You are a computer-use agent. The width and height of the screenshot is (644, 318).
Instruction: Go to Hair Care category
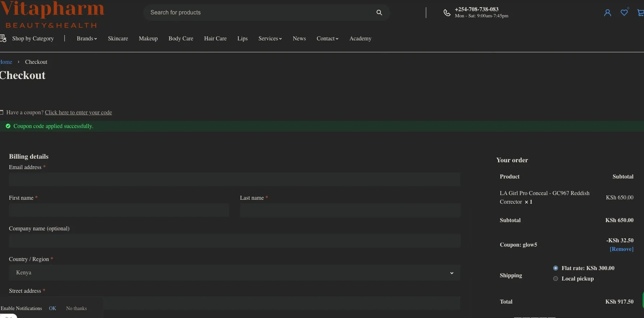[215, 39]
